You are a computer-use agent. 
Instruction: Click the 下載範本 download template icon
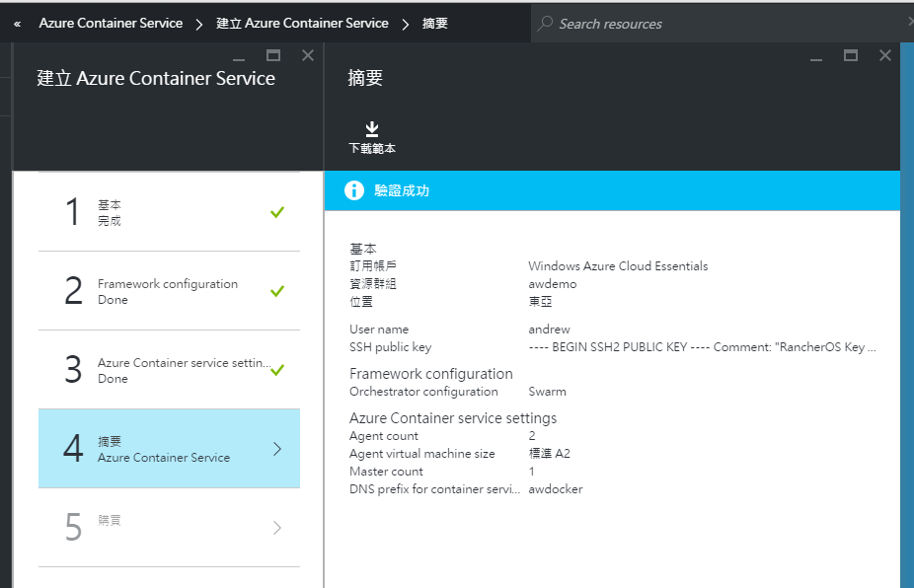pyautogui.click(x=371, y=129)
